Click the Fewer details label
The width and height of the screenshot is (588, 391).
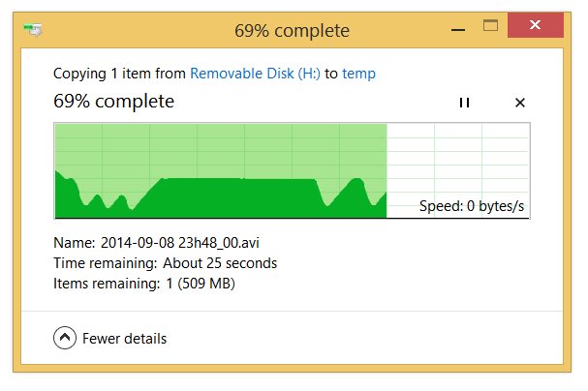coord(125,339)
